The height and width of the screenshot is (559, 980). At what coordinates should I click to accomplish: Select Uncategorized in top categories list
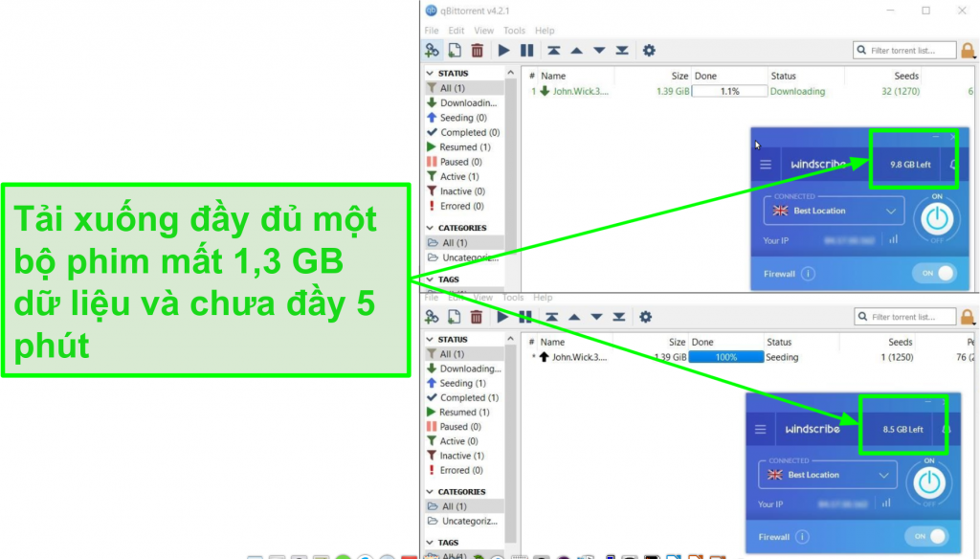464,257
